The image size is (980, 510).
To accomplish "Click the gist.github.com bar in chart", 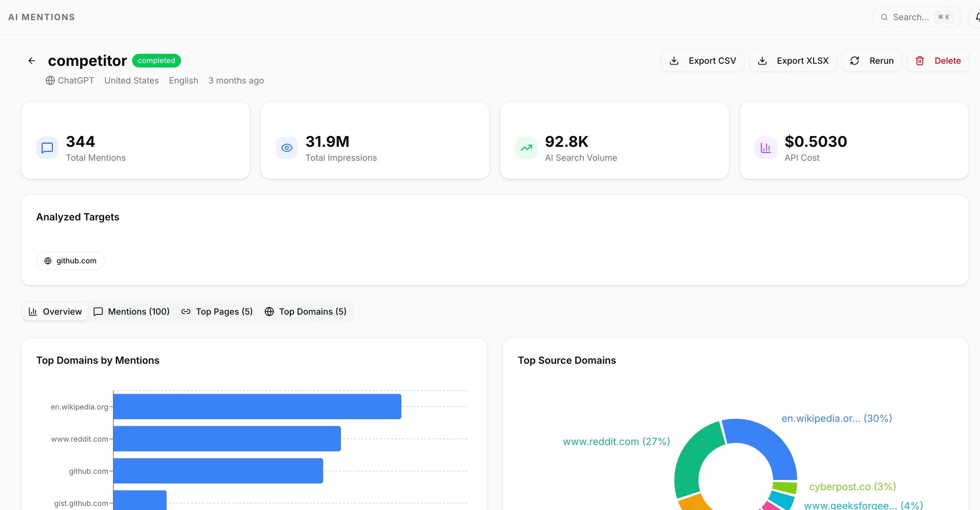I will (140, 500).
